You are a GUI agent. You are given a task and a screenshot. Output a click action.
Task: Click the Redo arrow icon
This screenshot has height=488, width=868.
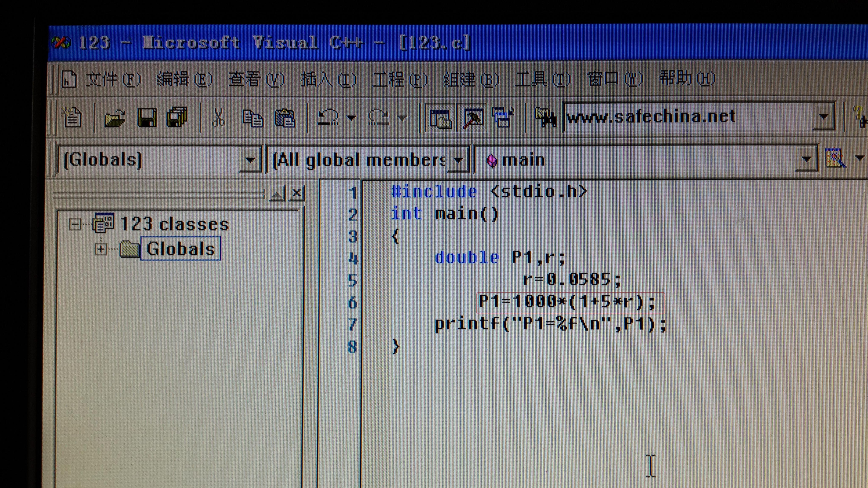[x=378, y=117]
